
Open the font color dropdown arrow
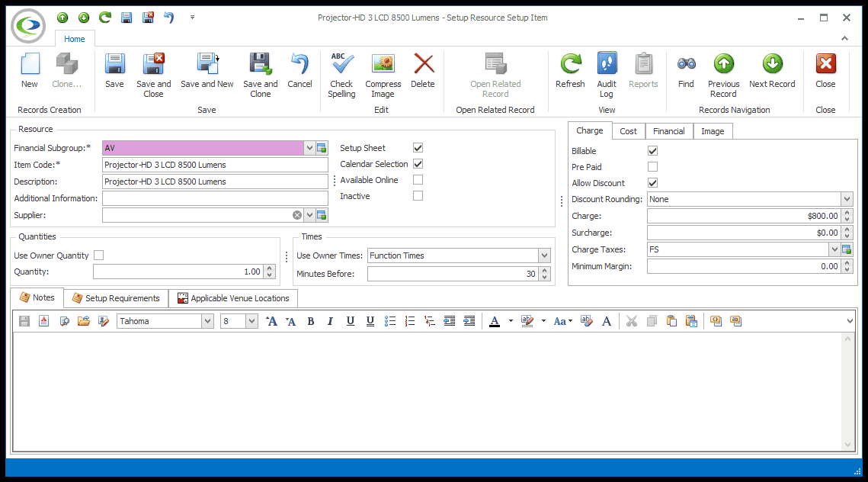(511, 321)
